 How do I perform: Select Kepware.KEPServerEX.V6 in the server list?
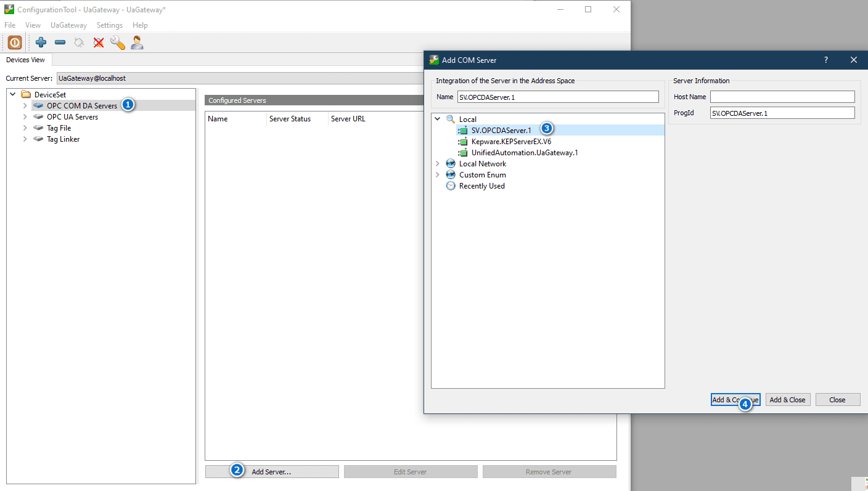511,142
